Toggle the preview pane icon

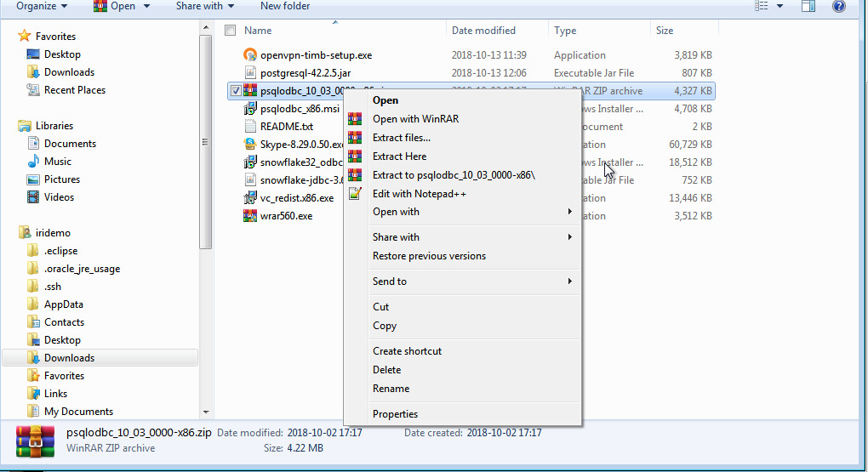pyautogui.click(x=808, y=6)
